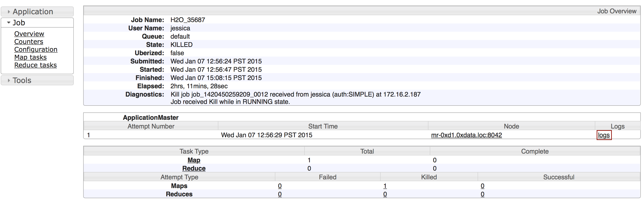Viewport: 644px width, 206px height.
Task: View successful reduce attempts count
Action: (x=482, y=194)
